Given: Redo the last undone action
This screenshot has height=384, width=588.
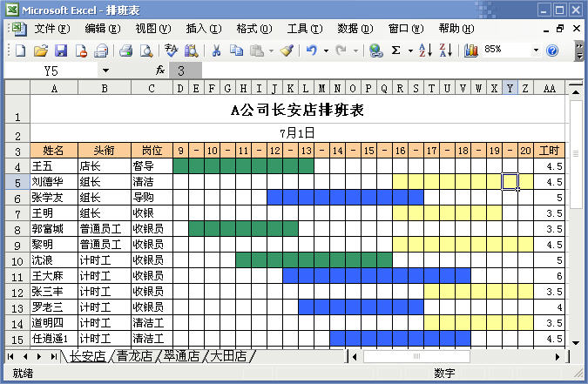Looking at the screenshot, I should pyautogui.click(x=341, y=51).
